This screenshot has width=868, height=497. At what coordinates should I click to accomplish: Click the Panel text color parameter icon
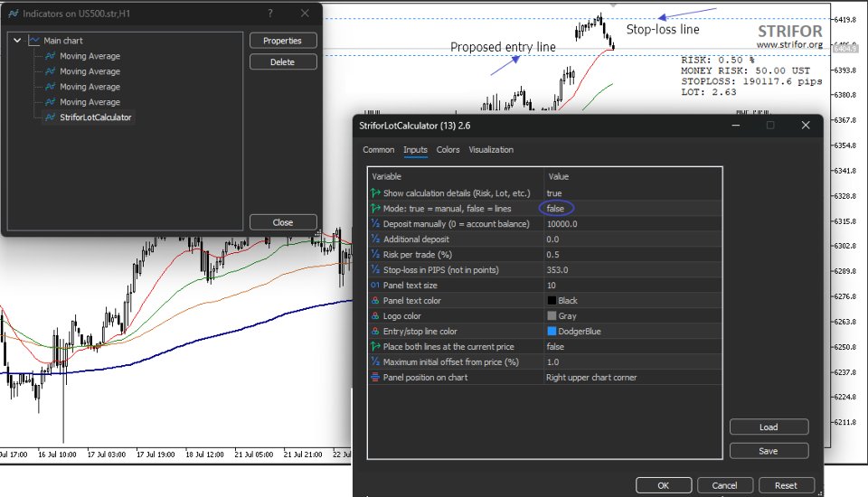coord(375,301)
